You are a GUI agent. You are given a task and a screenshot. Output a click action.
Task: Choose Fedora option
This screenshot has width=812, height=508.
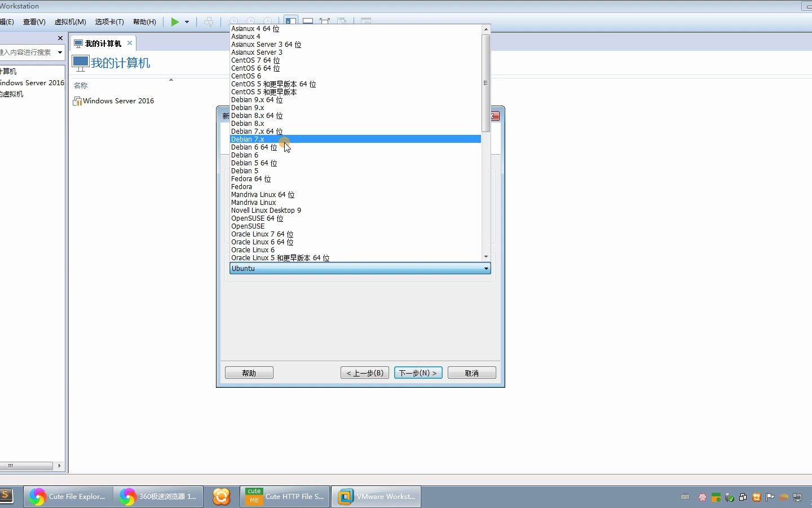(x=355, y=187)
